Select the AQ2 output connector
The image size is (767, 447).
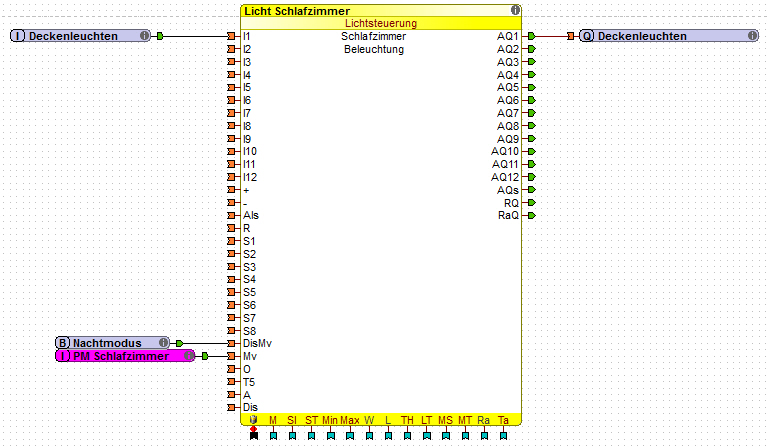[532, 49]
